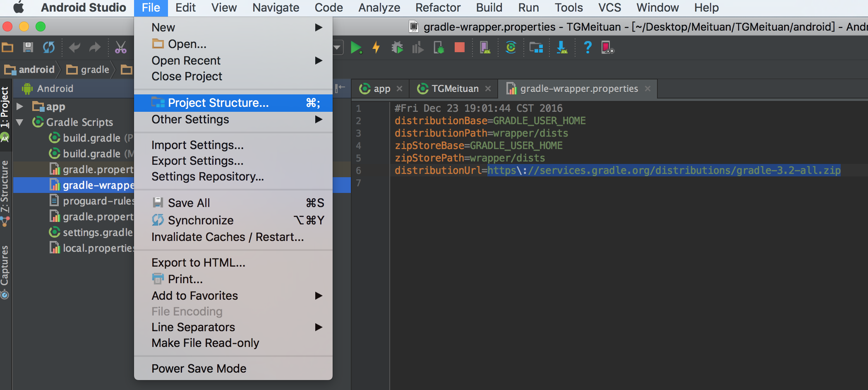Open the Edit menu
Image resolution: width=868 pixels, height=390 pixels.
coord(185,7)
